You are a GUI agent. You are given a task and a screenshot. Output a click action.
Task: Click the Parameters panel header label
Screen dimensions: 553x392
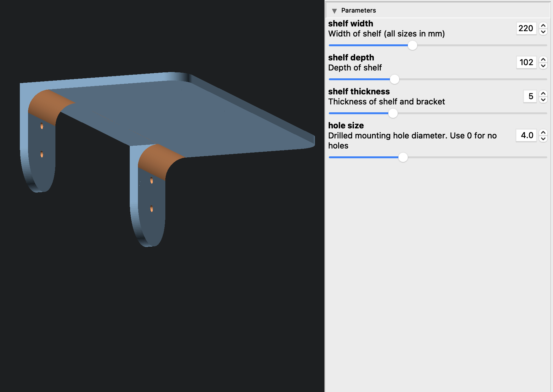click(358, 10)
